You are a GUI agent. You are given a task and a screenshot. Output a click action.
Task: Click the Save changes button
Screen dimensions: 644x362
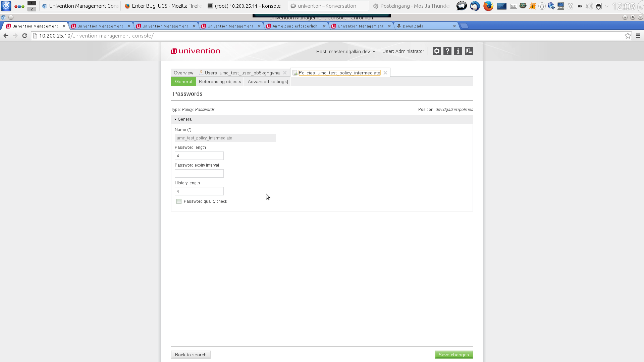453,355
